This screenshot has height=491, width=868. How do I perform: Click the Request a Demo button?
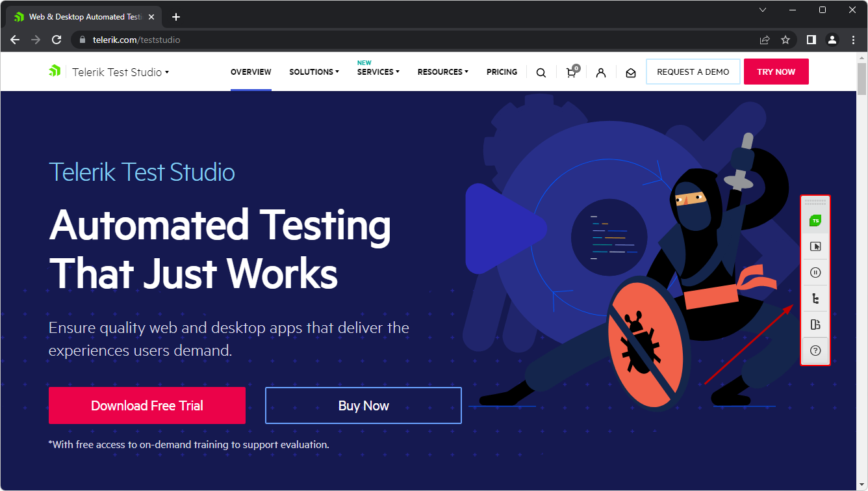(693, 72)
